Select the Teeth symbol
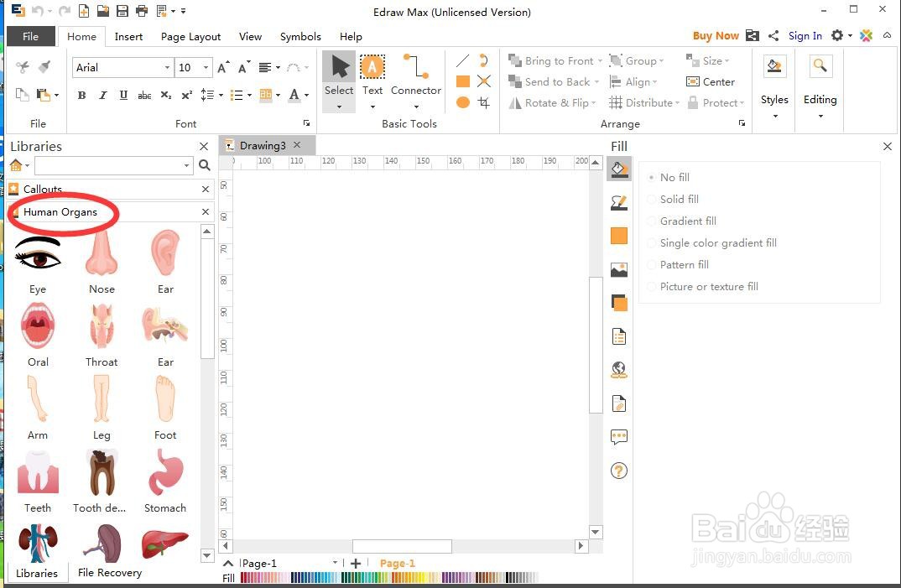 pos(38,472)
